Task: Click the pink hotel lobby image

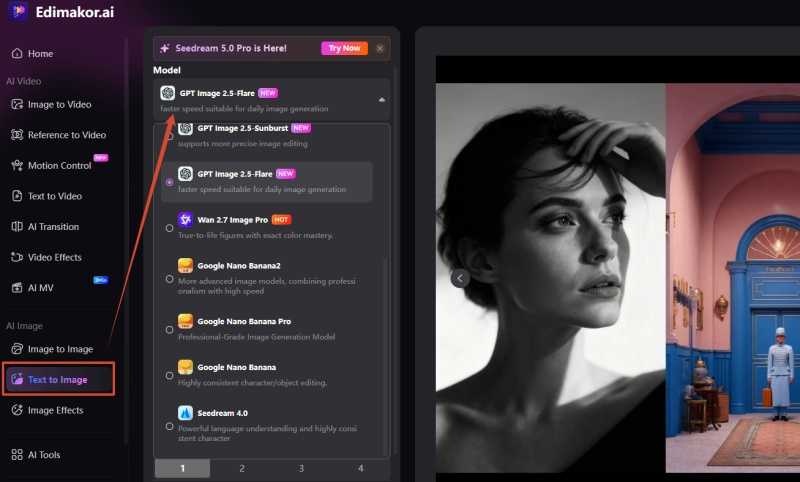Action: tap(733, 278)
